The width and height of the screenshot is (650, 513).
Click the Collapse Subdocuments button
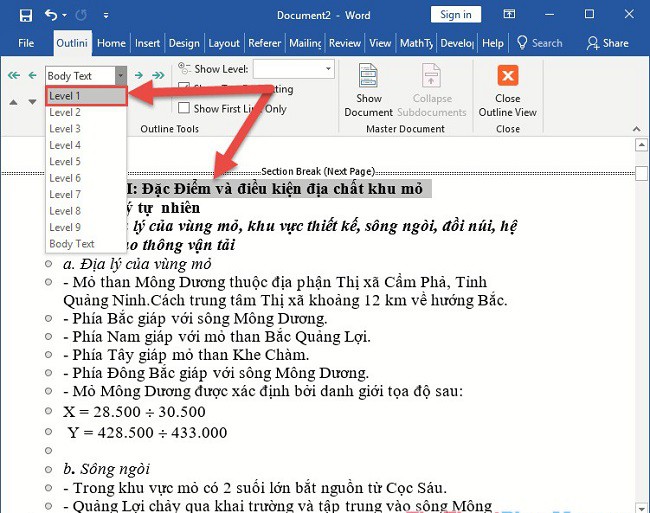[x=432, y=90]
